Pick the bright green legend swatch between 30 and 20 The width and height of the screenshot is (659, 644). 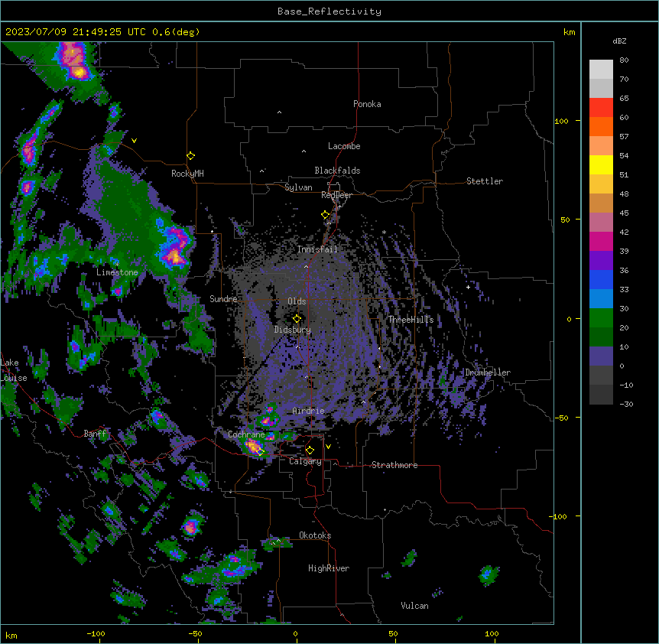click(x=601, y=318)
